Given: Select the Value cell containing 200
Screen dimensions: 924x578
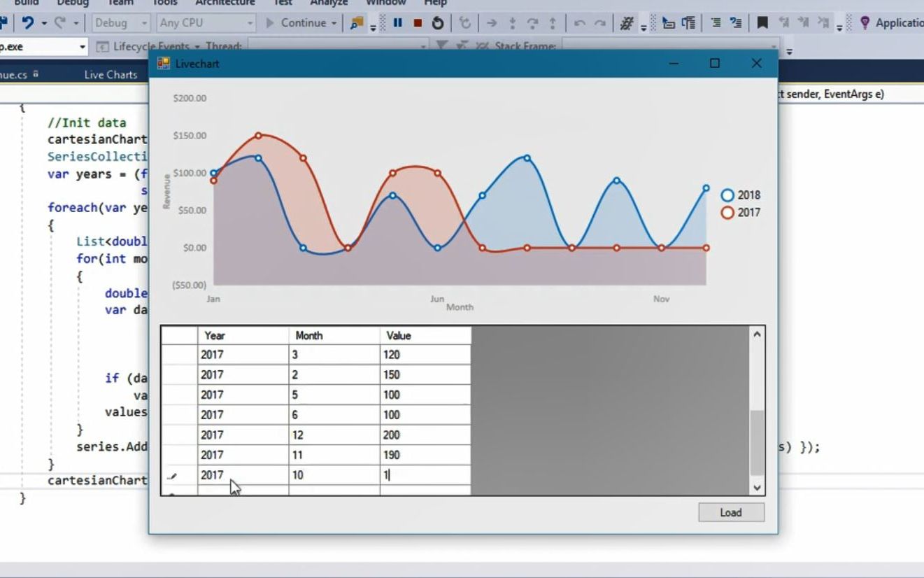Looking at the screenshot, I should pos(425,435).
